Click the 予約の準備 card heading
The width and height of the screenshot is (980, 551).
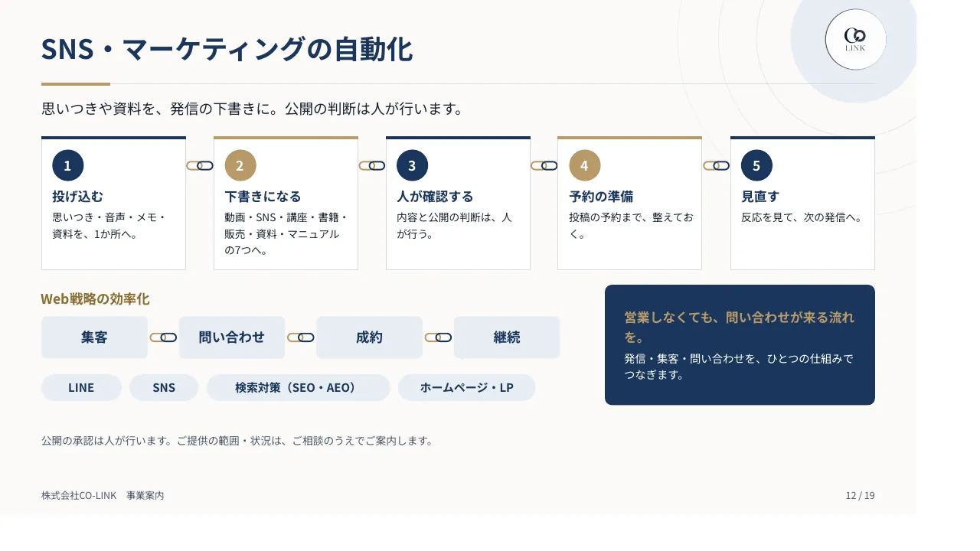click(x=601, y=197)
